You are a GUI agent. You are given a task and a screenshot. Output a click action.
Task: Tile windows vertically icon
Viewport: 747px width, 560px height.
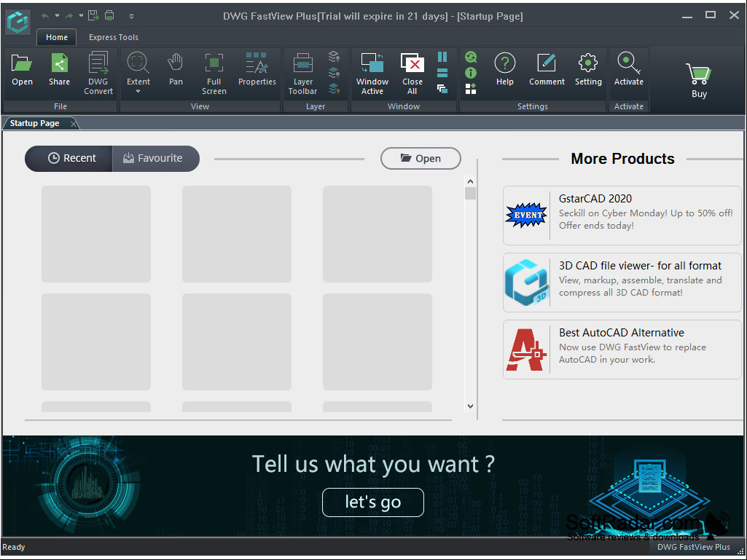click(x=442, y=57)
